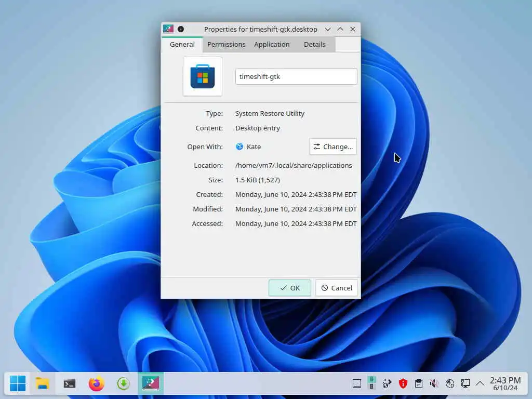Screen dimensions: 532x399
Task: Open the globe and stars tray icon
Action: pos(387,384)
